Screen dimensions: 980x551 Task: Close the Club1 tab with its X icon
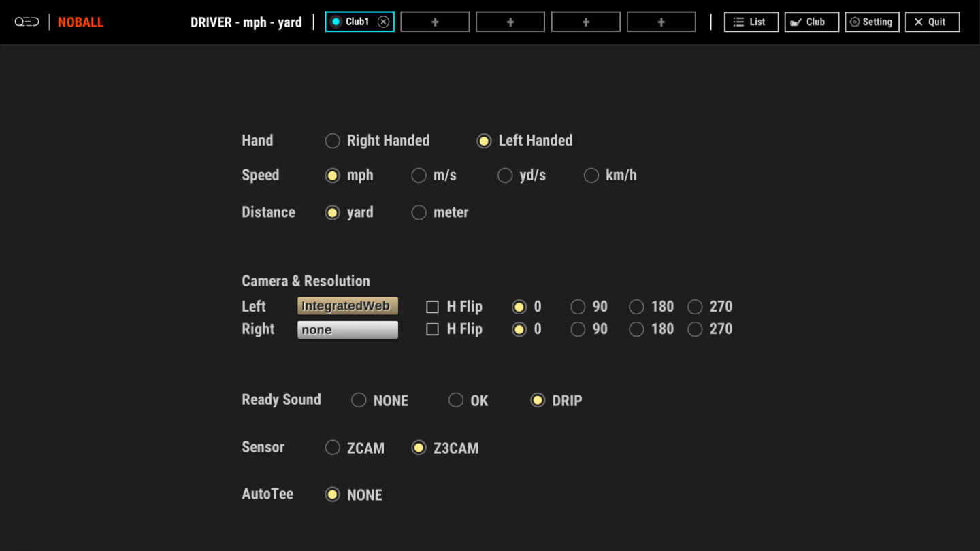pos(383,21)
